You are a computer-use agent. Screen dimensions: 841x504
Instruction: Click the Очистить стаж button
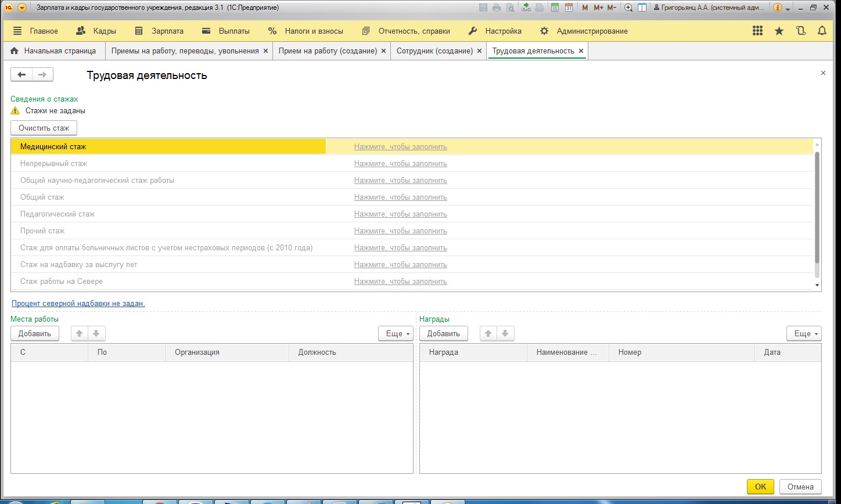pyautogui.click(x=44, y=128)
